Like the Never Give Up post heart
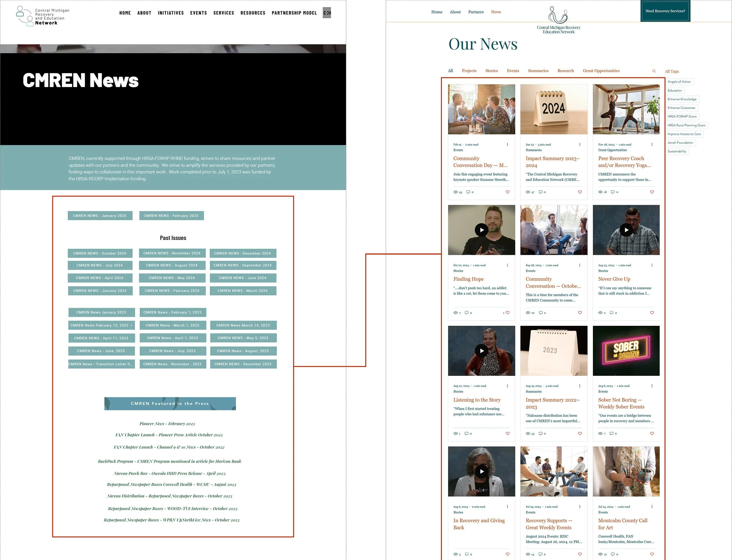 tap(652, 313)
